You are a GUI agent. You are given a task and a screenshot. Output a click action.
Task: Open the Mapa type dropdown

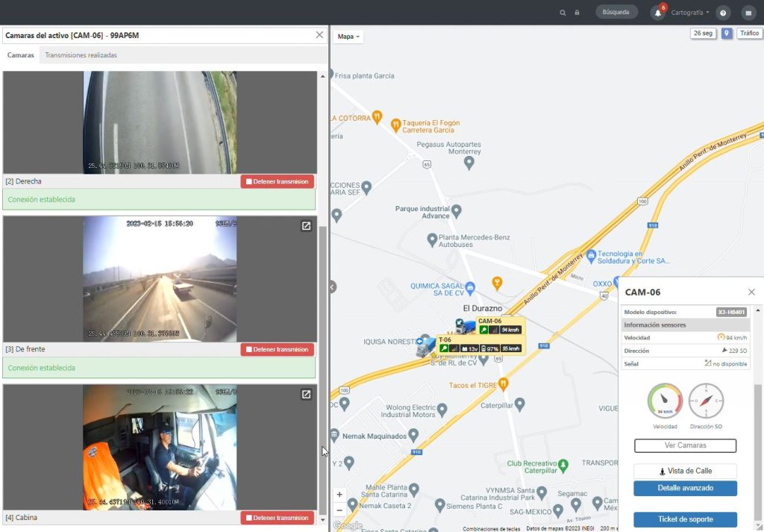(x=348, y=37)
